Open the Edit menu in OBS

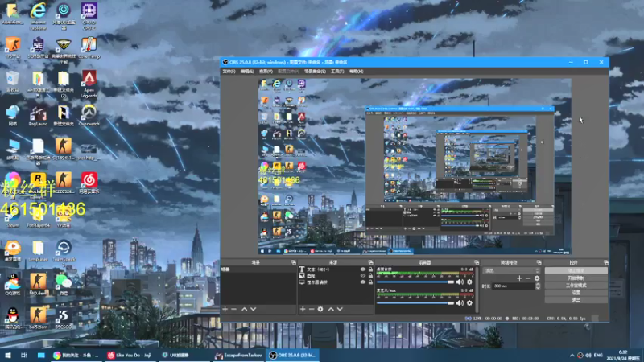pyautogui.click(x=247, y=72)
